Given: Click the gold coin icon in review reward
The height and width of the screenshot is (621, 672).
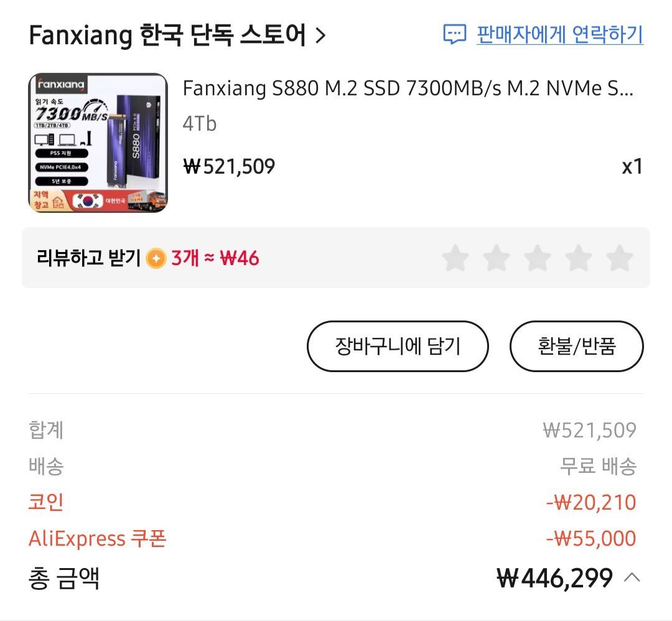Looking at the screenshot, I should click(x=156, y=258).
